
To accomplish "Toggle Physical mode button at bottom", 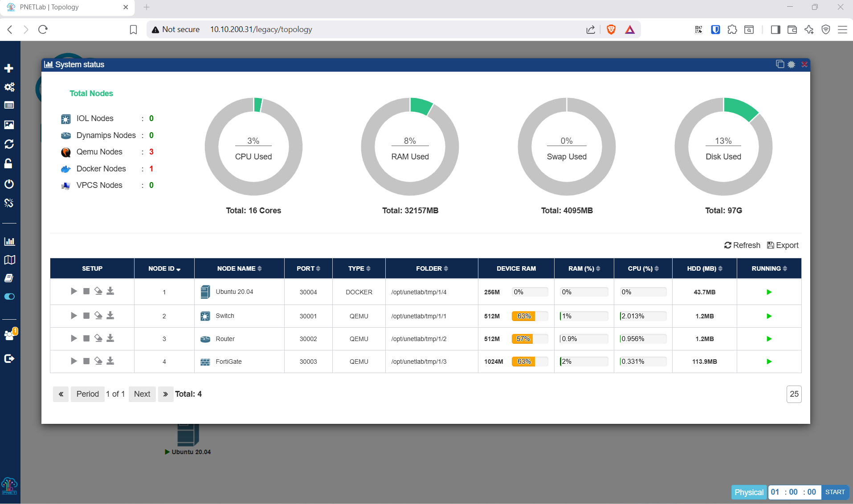I will [749, 492].
